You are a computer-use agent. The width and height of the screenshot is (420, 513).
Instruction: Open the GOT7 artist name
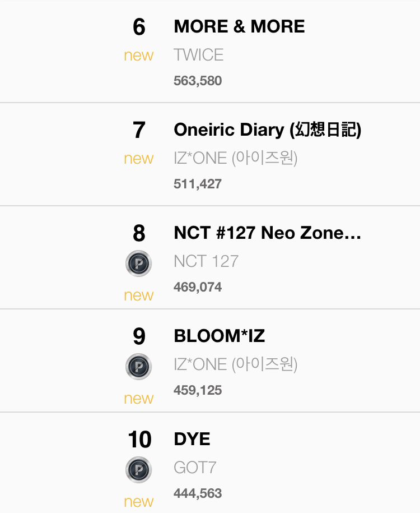click(x=195, y=468)
